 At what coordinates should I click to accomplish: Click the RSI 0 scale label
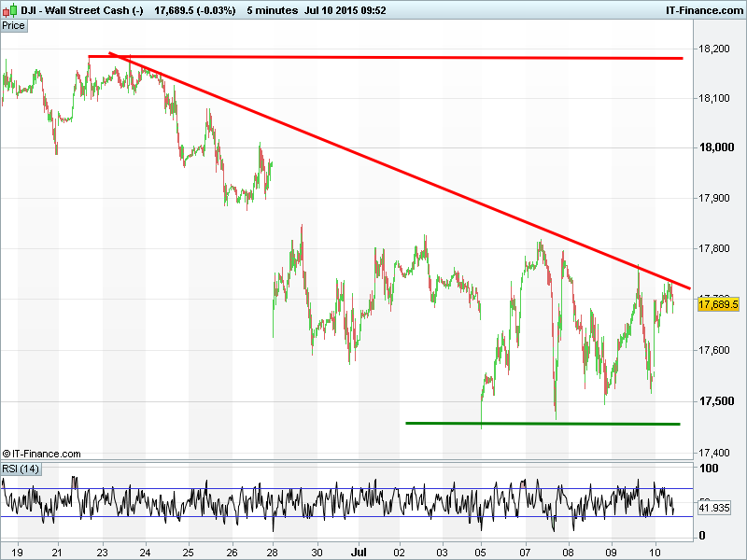click(702, 536)
